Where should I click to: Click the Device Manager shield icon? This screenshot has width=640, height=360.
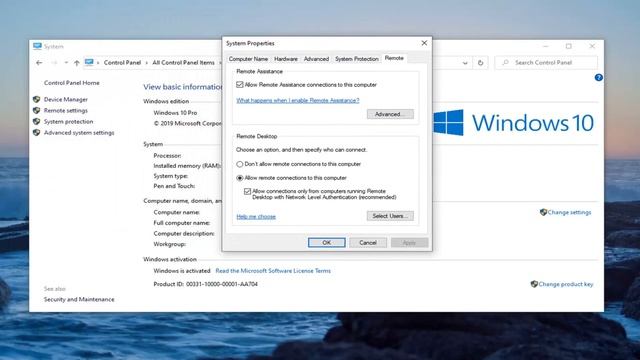click(x=37, y=99)
